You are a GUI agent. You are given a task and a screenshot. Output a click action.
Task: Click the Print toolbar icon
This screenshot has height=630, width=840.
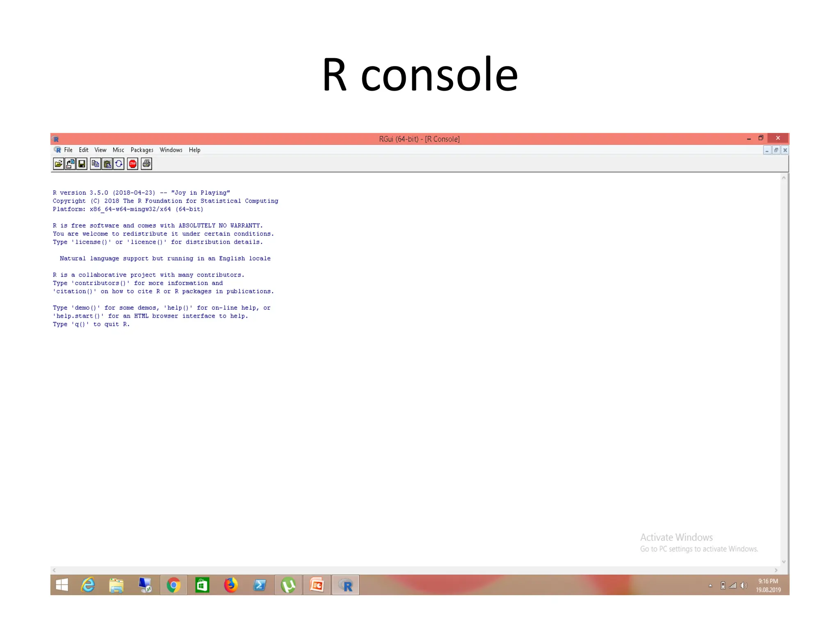tap(146, 164)
